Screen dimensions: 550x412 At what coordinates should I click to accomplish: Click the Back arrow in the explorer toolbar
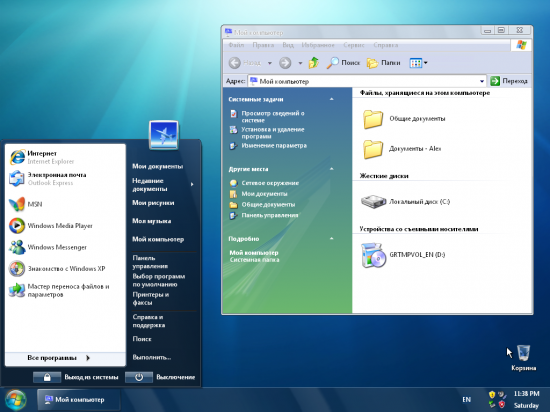(235, 63)
